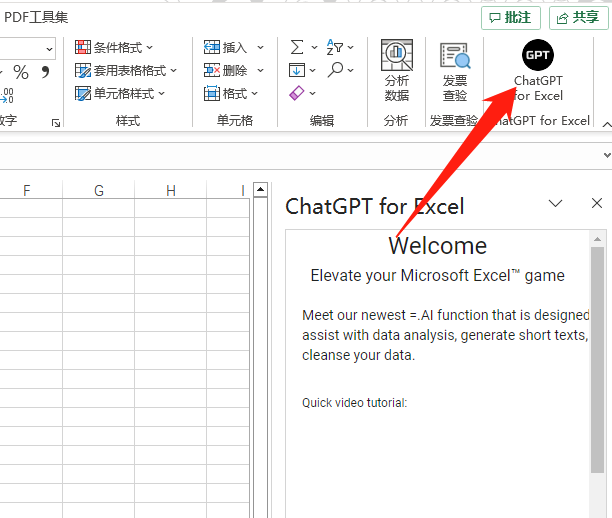Click 'Elevate your Microsoft Excel game' text

(x=438, y=276)
